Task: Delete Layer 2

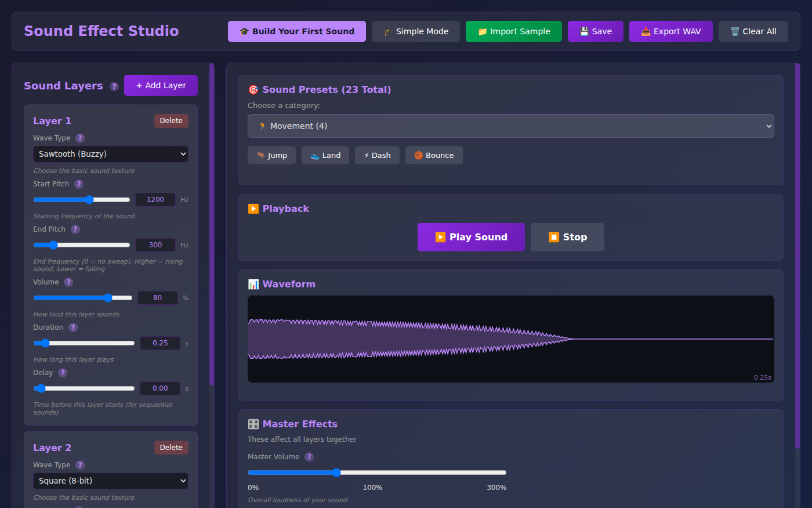Action: coord(171,448)
